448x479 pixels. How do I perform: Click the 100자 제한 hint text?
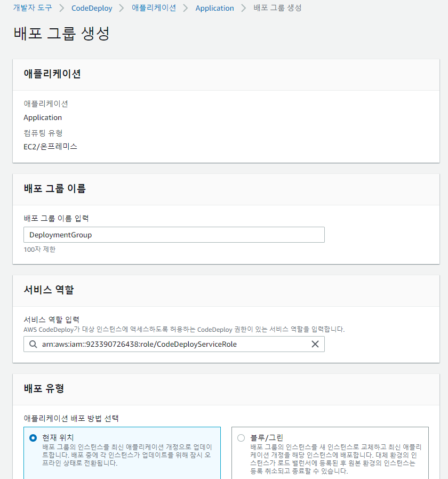point(39,249)
